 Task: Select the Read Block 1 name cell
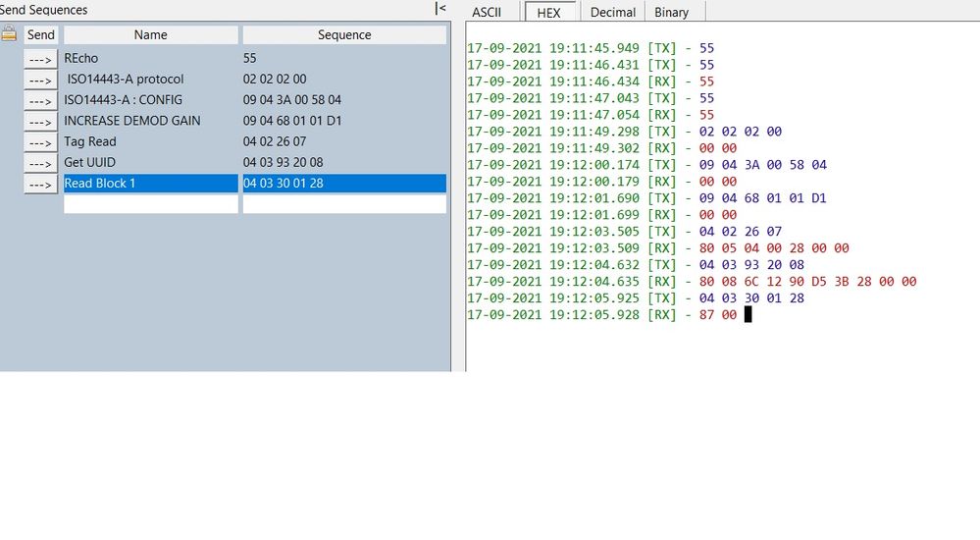click(x=151, y=183)
